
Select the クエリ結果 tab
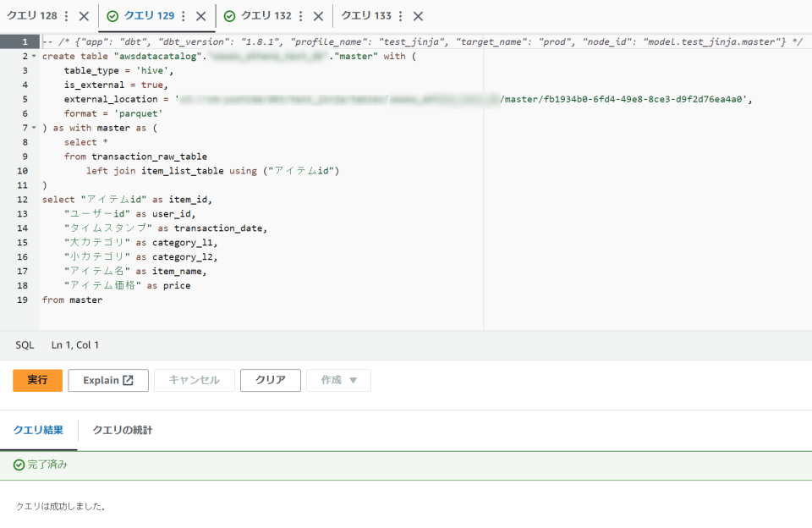click(x=38, y=430)
